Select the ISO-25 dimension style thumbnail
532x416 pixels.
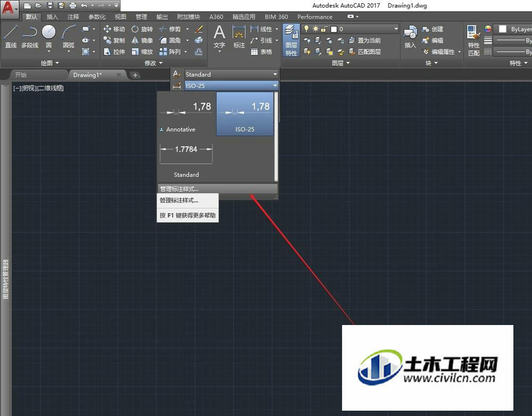coord(245,114)
